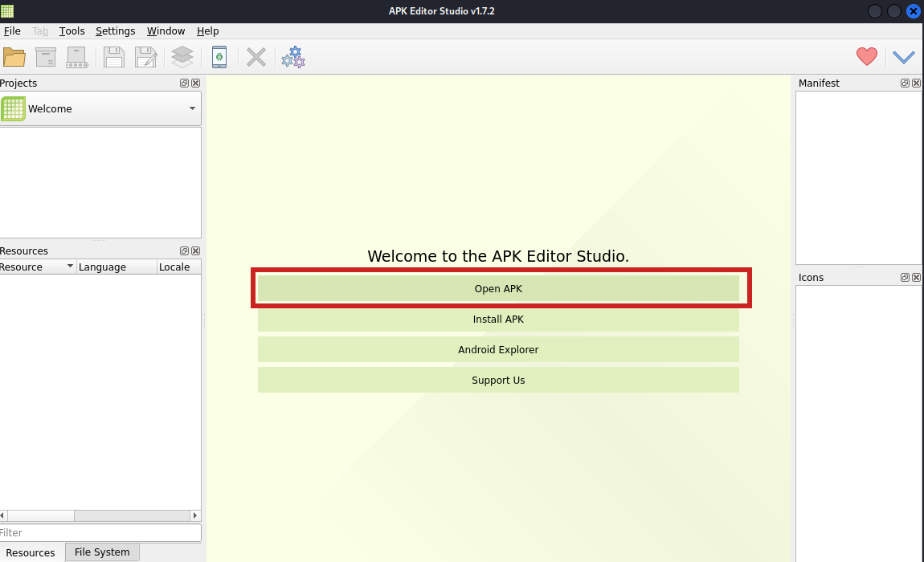The image size is (924, 562).
Task: Click the Close project X toolbar icon
Action: point(256,57)
